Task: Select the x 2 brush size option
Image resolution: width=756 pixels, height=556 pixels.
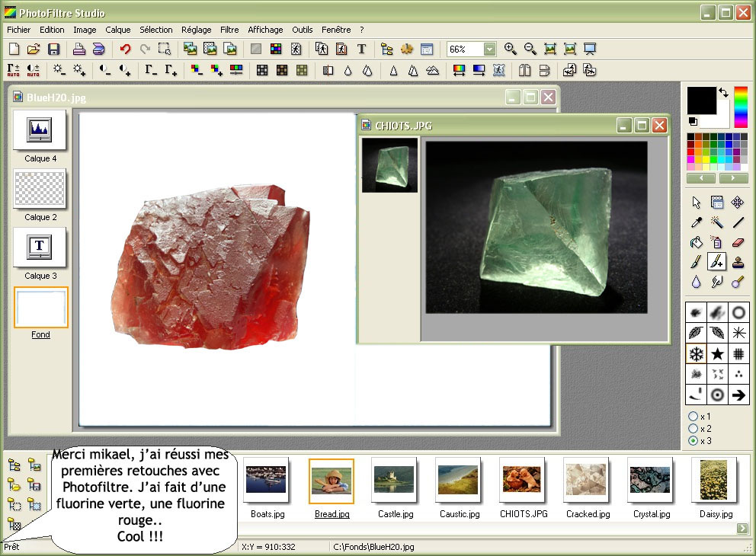Action: [694, 429]
